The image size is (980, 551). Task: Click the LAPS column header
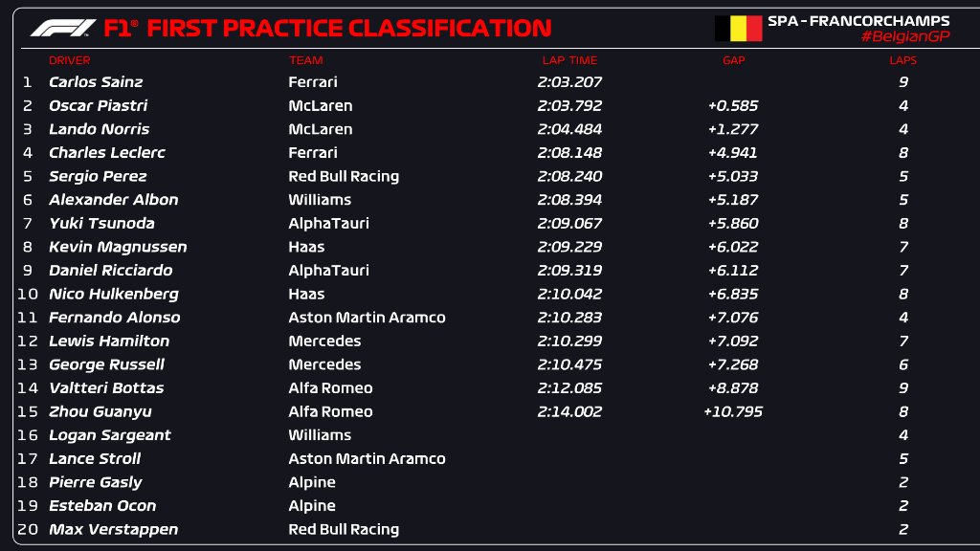point(902,60)
